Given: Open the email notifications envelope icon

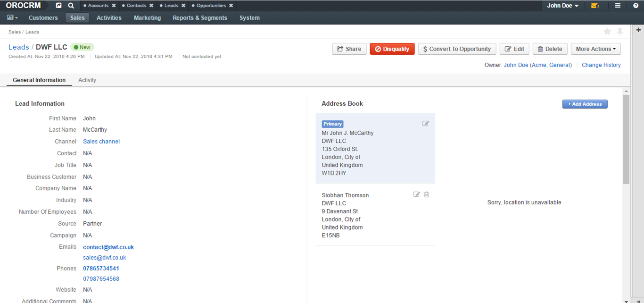Looking at the screenshot, I should [595, 6].
